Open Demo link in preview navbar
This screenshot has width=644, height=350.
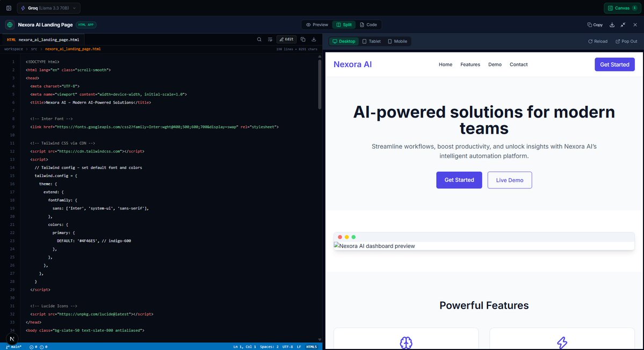[495, 64]
